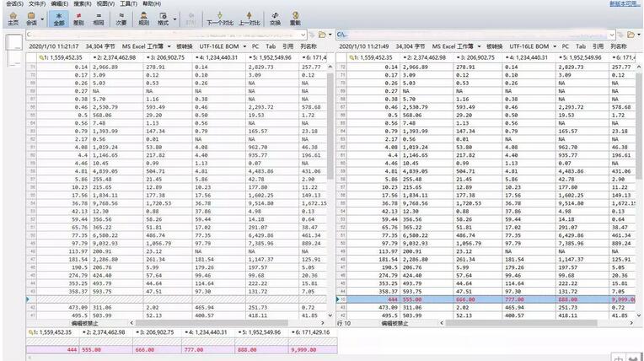Click the 会话 (Sessions) toolbar icon
Screen dimensions: 644x361
point(31,18)
